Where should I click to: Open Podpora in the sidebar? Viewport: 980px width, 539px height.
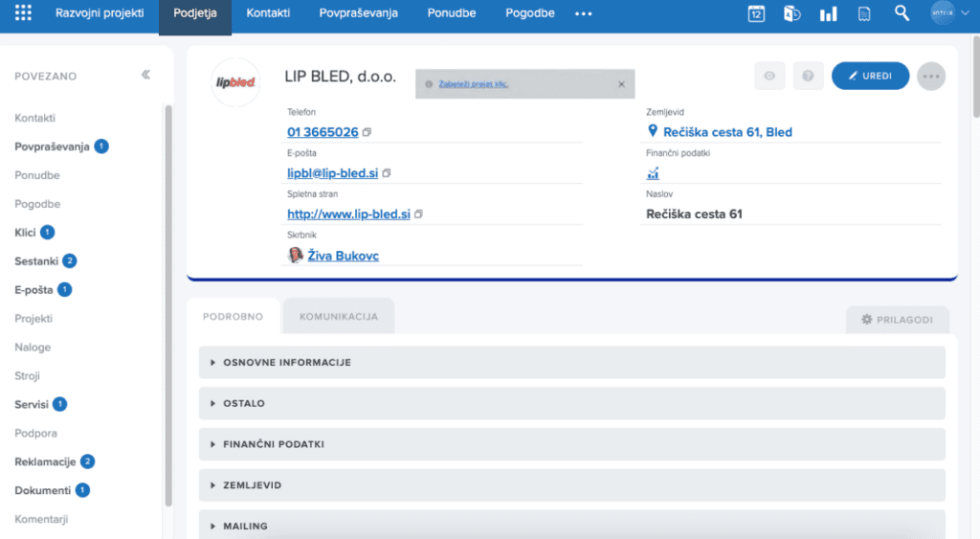click(x=35, y=433)
